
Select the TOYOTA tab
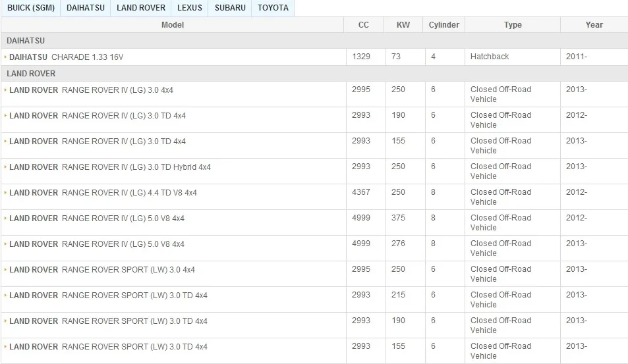pos(273,8)
